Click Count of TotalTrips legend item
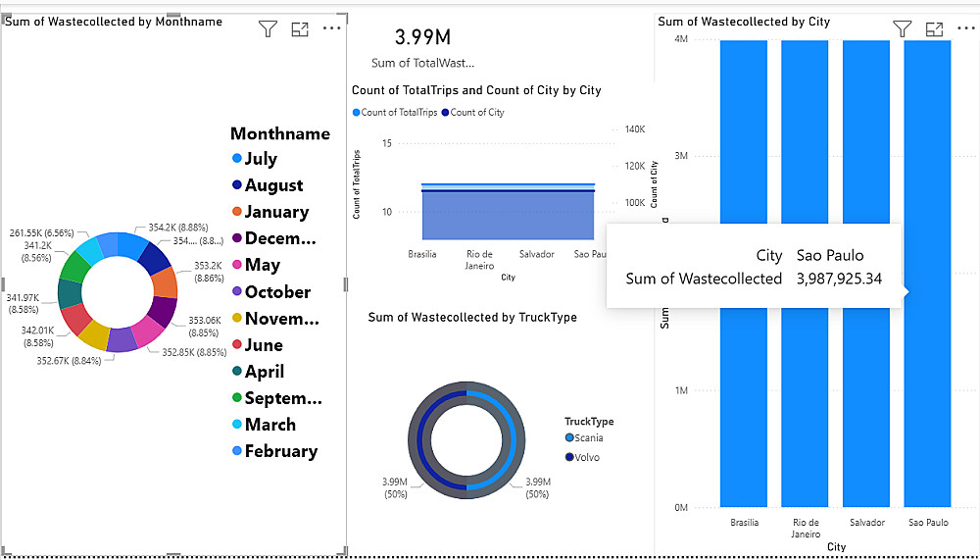Viewport: 980px width, 560px height. [x=395, y=113]
